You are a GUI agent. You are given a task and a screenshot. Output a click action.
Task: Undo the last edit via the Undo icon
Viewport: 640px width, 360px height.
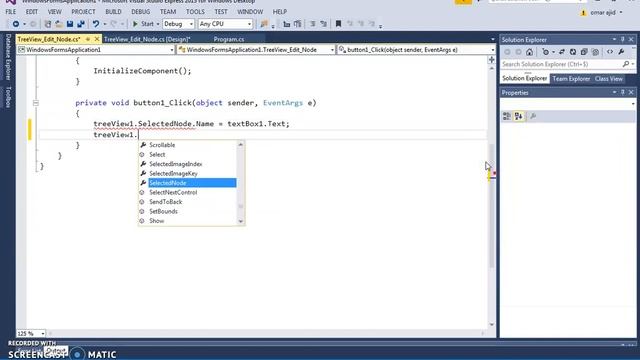point(96,24)
